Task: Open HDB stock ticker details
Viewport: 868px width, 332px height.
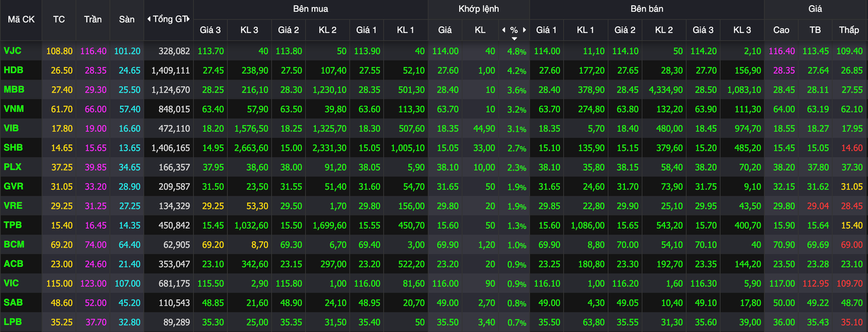Action: coord(13,70)
